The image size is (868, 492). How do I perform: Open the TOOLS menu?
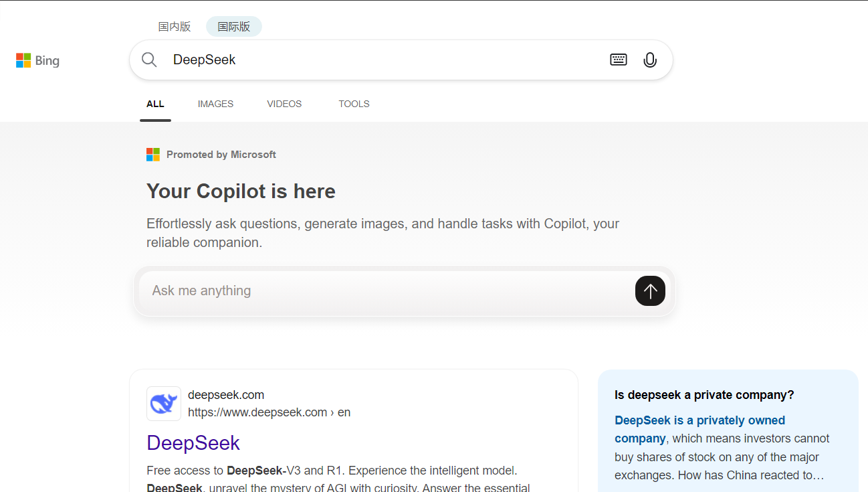[x=354, y=104]
